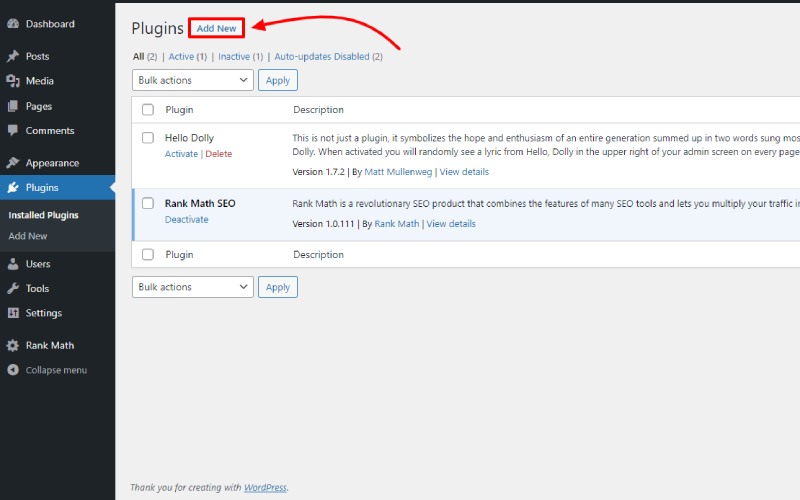Open Matt Mullenweg author link
800x500 pixels.
coord(398,172)
